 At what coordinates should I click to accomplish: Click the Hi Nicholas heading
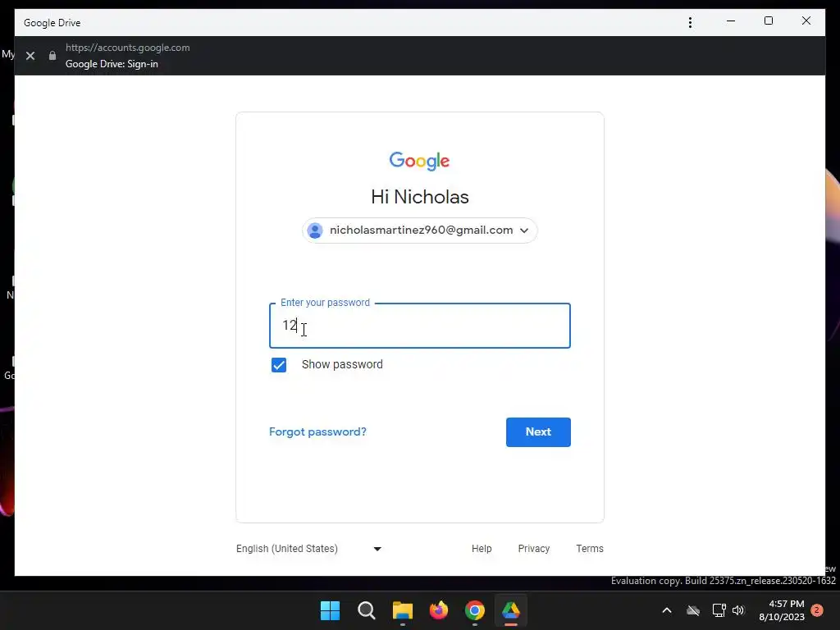(x=419, y=197)
